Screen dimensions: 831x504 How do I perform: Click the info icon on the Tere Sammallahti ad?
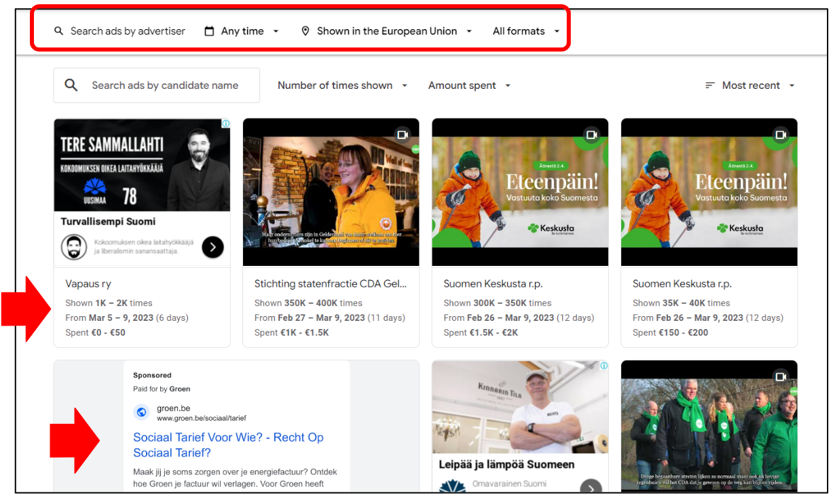point(225,124)
